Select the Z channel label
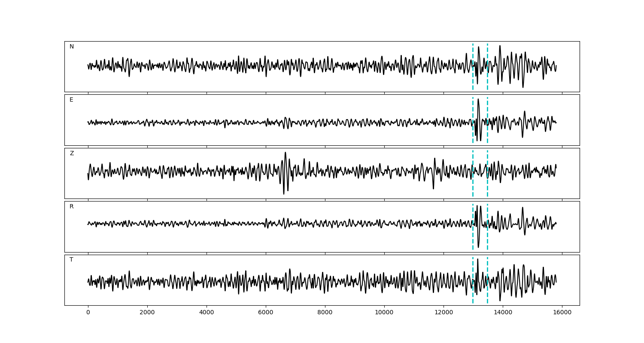644x343 pixels. 72,153
